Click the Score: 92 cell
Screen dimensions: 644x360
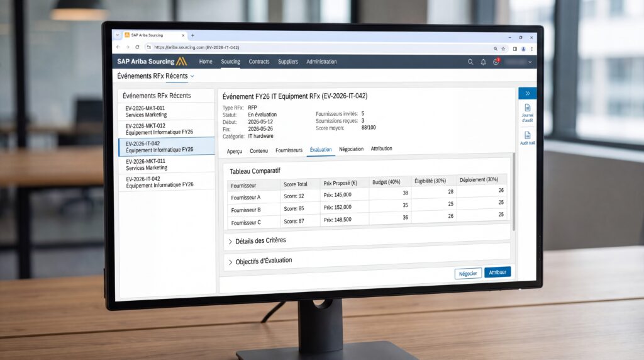pyautogui.click(x=294, y=196)
